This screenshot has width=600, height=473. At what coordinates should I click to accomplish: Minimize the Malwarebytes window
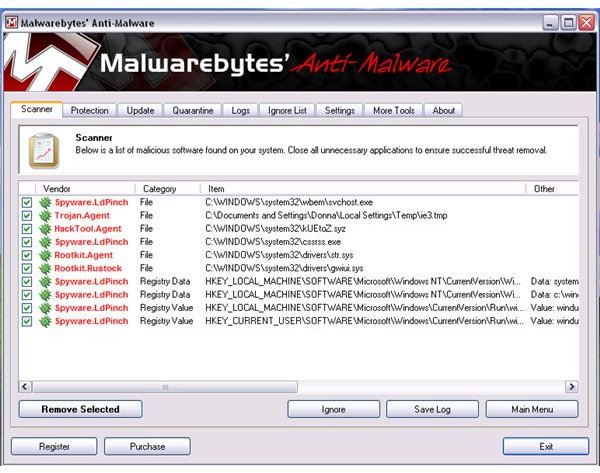pos(550,23)
